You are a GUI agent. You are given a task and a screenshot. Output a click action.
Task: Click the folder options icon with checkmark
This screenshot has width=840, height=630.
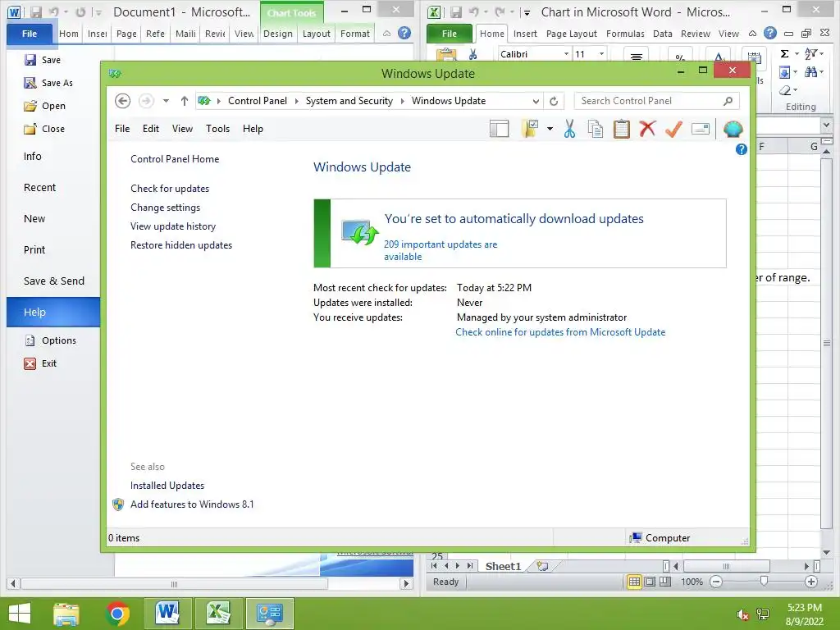click(529, 129)
